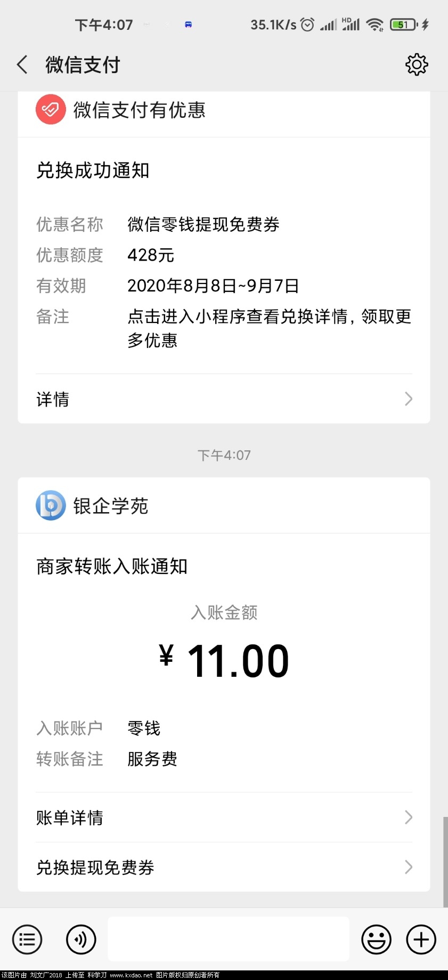Tap the ¥11.00 transfer amount
This screenshot has width=448, height=980.
coord(224,661)
